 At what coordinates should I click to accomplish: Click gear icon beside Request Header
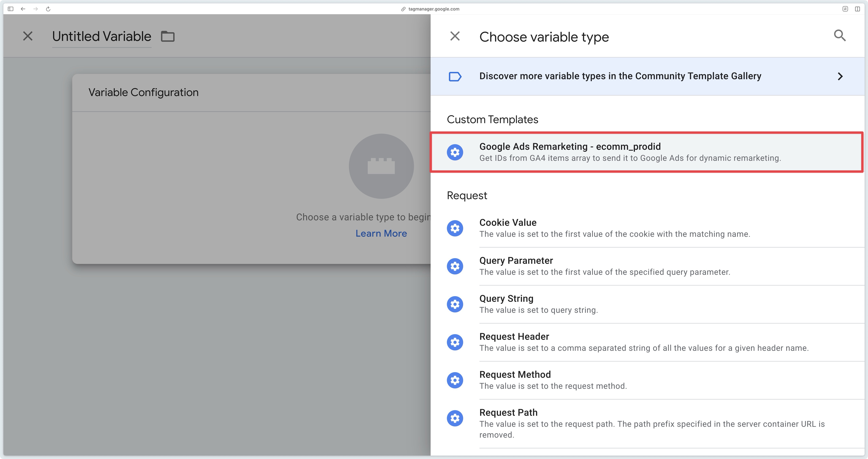[455, 342]
